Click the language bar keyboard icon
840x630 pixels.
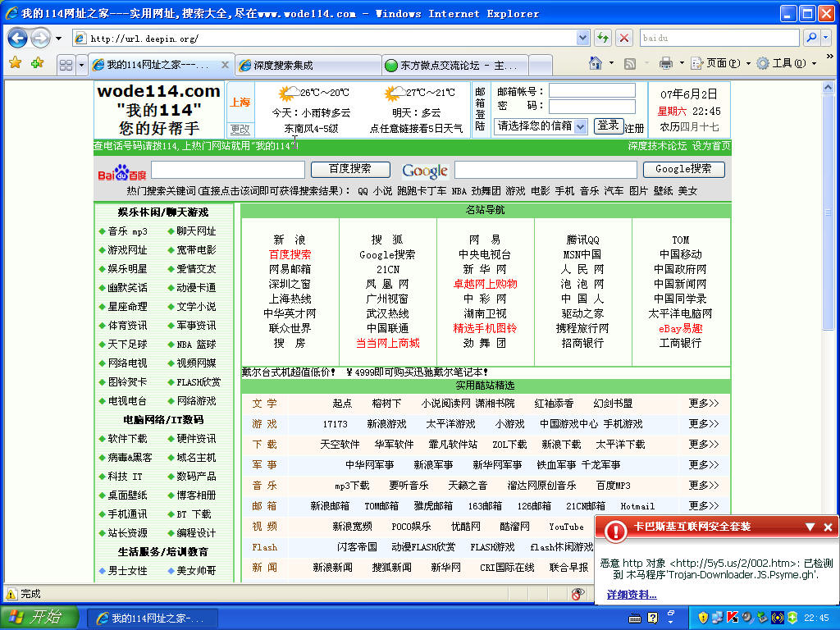pos(635,619)
